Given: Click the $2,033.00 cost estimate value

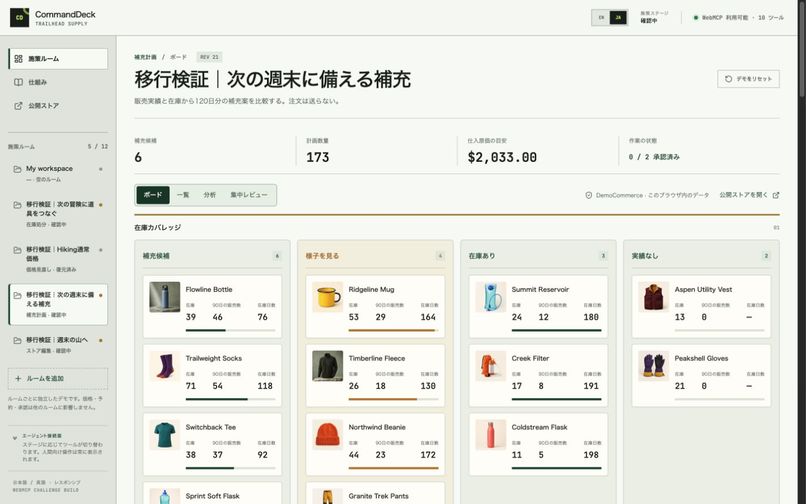Looking at the screenshot, I should click(x=502, y=157).
